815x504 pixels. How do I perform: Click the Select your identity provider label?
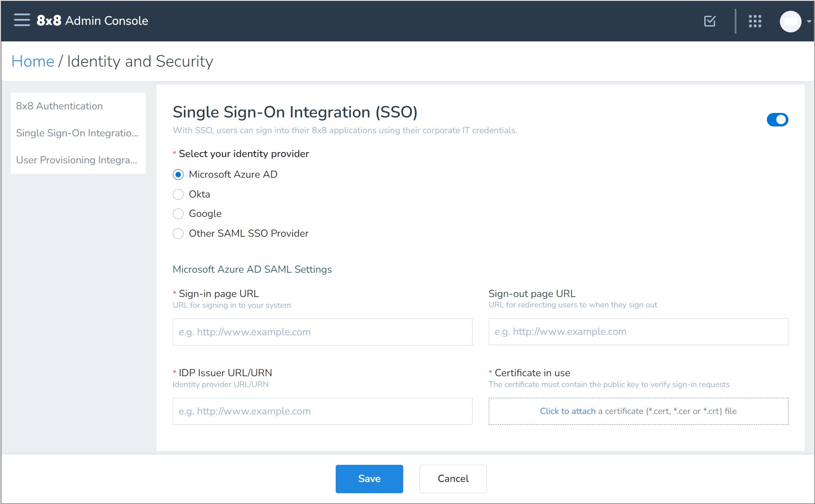244,154
